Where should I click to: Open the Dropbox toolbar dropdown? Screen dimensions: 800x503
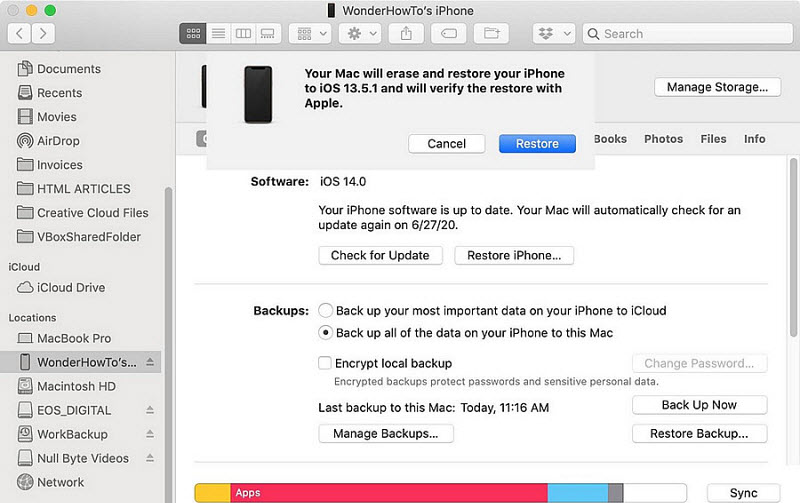click(554, 34)
